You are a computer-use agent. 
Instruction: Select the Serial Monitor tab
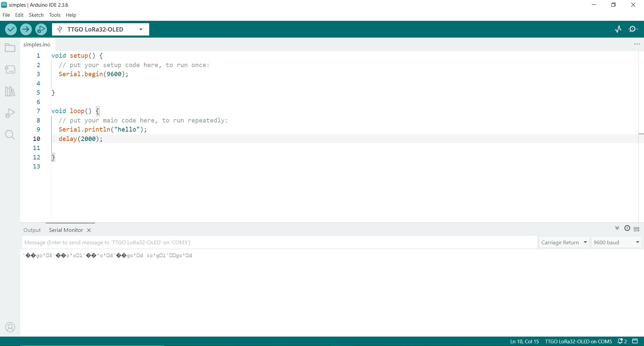tap(66, 230)
